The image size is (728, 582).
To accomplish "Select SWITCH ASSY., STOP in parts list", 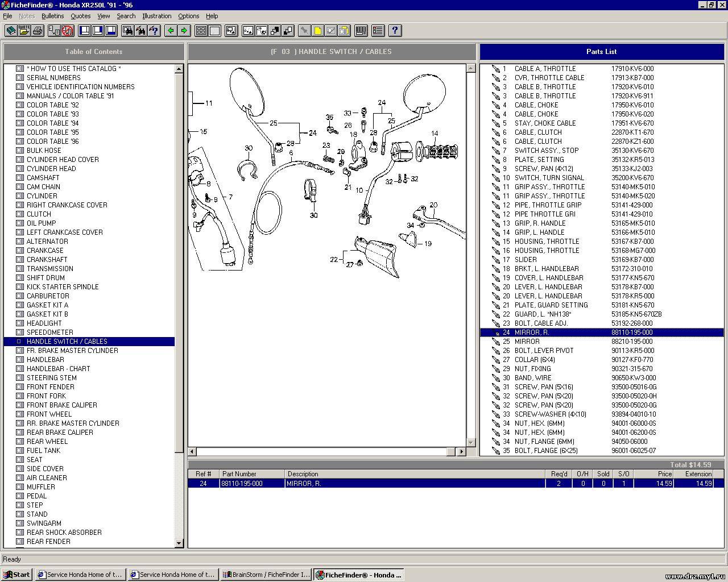I will tap(602, 151).
